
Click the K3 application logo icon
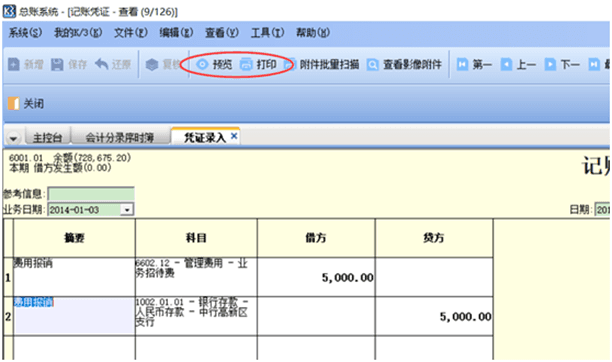tap(9, 11)
